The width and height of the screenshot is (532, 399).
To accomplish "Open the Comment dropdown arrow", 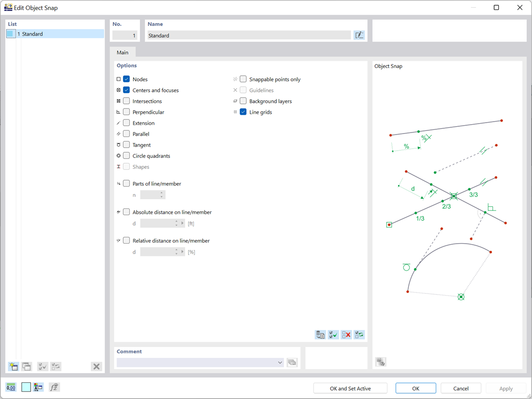I will pyautogui.click(x=280, y=362).
